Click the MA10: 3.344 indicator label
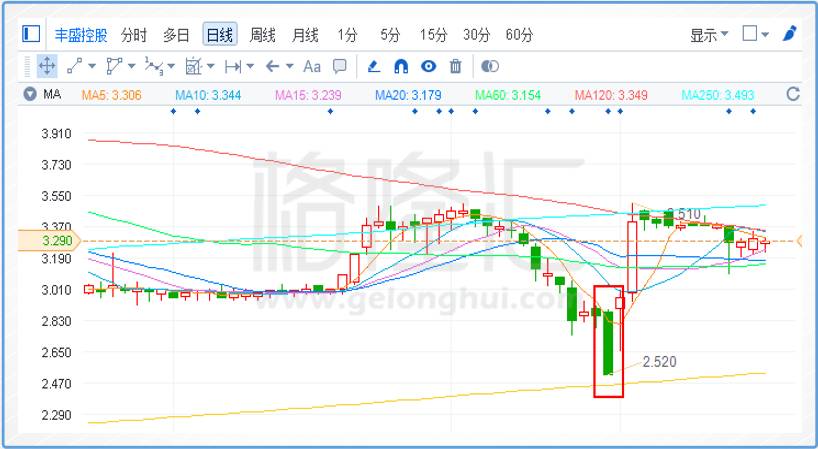This screenshot has height=449, width=818. (x=208, y=95)
